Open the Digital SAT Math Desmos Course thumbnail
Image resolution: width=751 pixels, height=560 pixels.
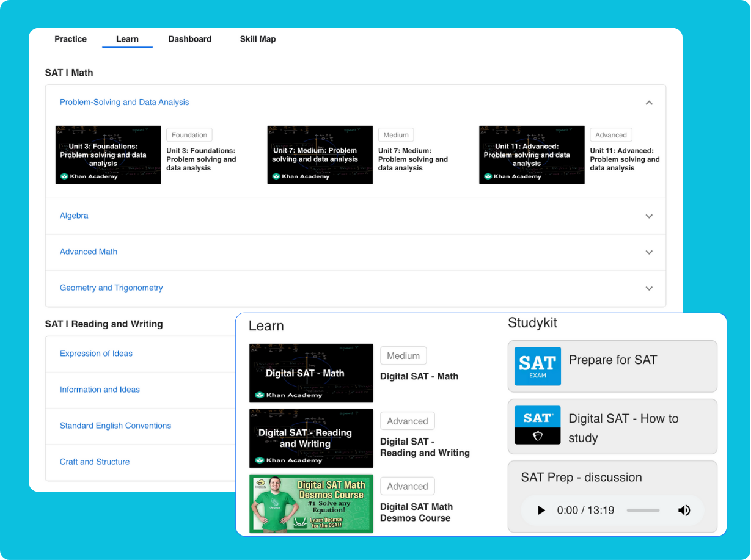(x=311, y=504)
